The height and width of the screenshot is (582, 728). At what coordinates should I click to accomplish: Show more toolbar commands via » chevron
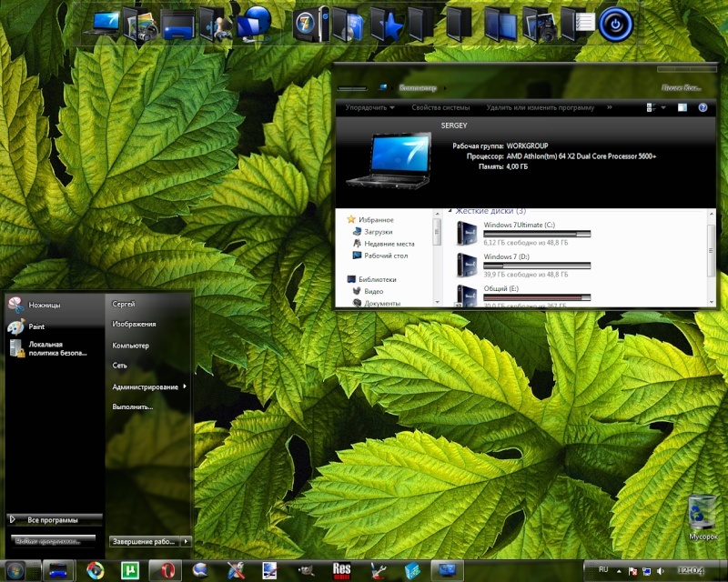point(609,107)
